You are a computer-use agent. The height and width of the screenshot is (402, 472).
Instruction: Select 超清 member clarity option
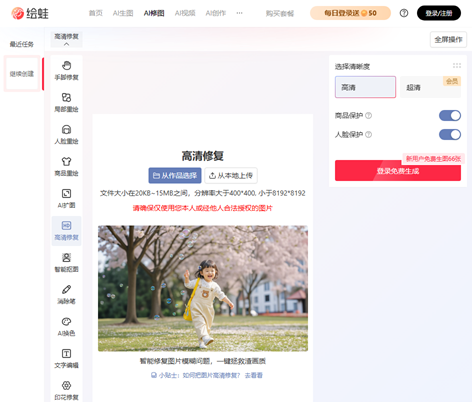click(430, 87)
